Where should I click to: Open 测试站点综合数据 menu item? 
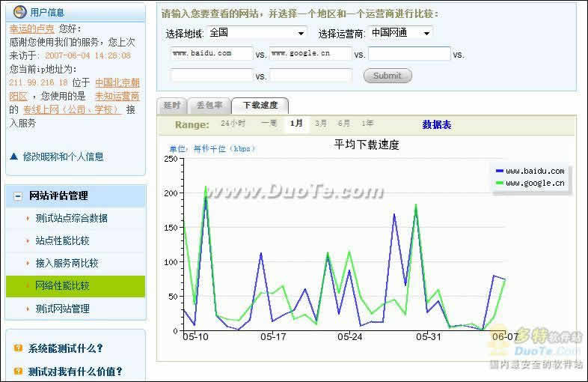click(x=71, y=218)
